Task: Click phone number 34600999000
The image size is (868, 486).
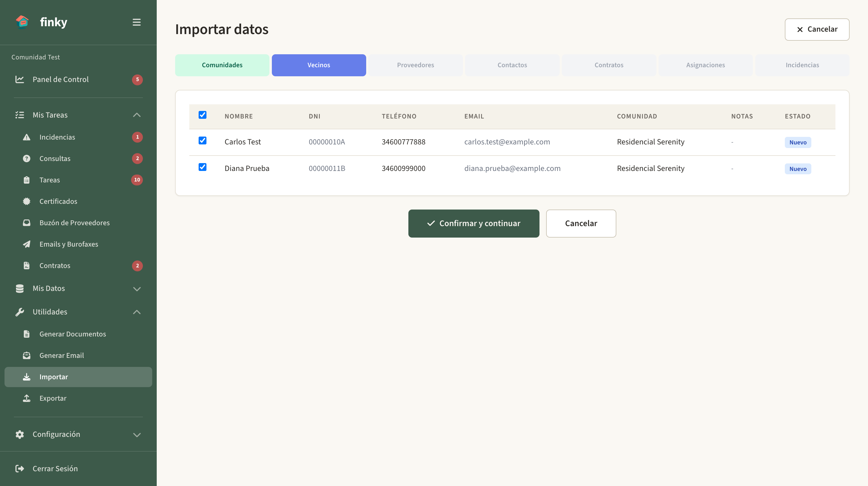Action: [403, 169]
